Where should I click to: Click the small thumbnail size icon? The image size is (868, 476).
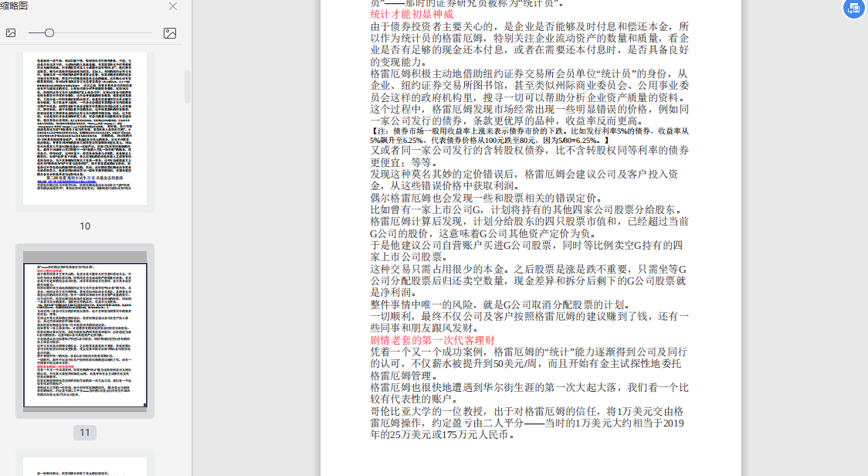point(11,33)
